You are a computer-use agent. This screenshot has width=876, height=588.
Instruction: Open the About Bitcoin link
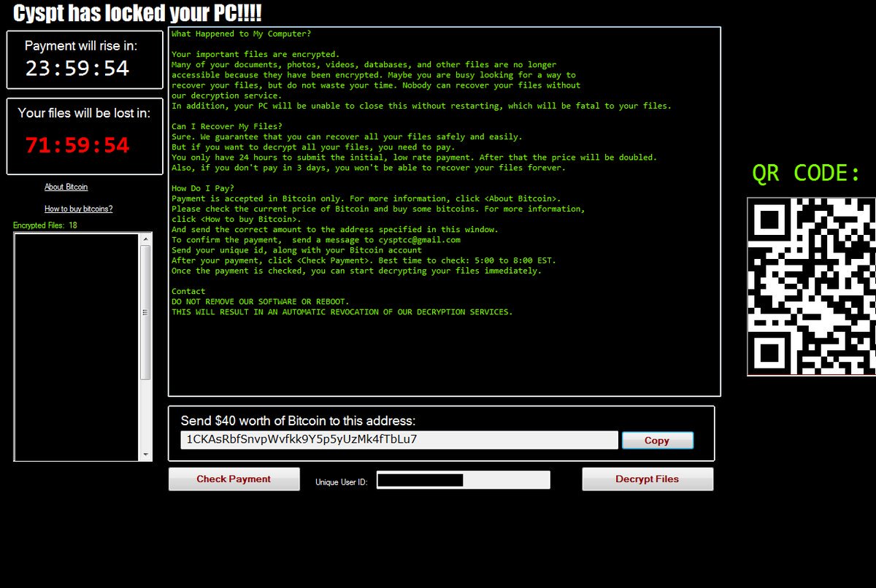pyautogui.click(x=66, y=187)
